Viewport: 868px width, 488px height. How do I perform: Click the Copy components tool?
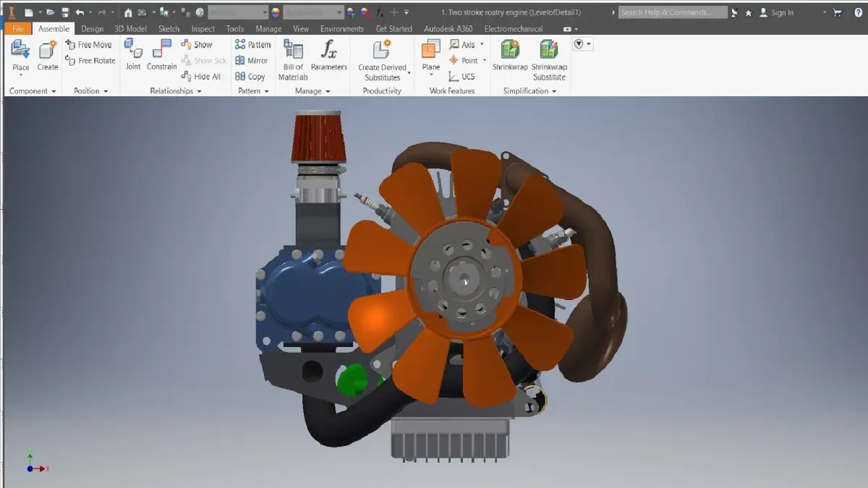[x=250, y=77]
